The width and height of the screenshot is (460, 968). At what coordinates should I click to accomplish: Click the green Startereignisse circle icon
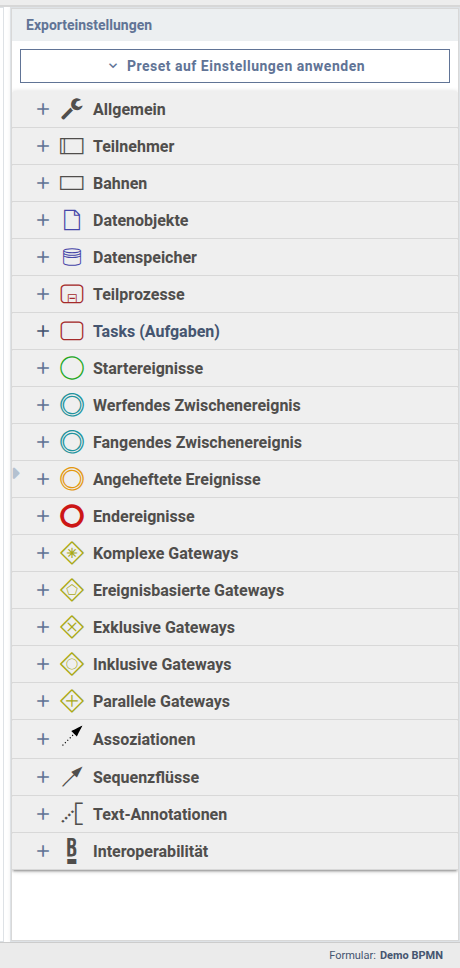click(x=72, y=369)
